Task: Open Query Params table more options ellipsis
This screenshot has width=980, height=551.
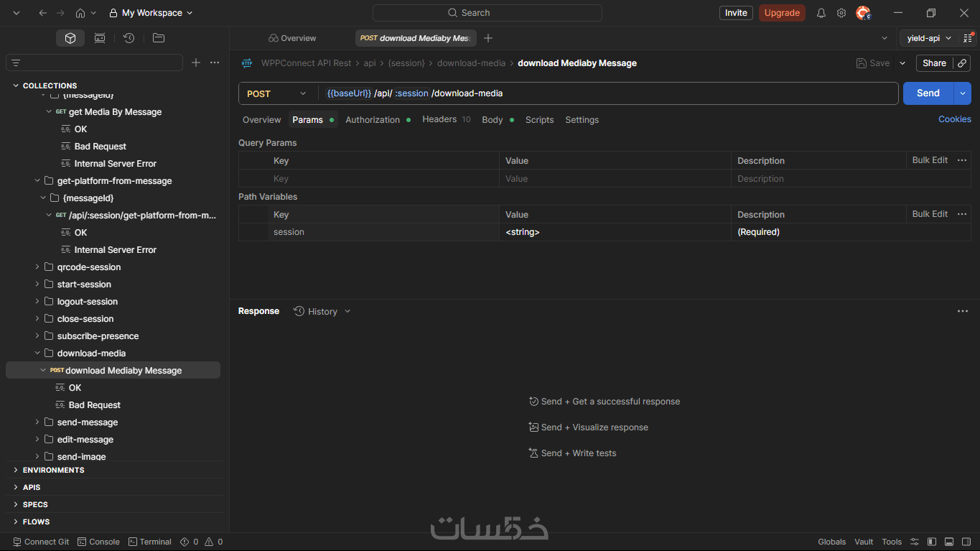Action: pyautogui.click(x=962, y=160)
